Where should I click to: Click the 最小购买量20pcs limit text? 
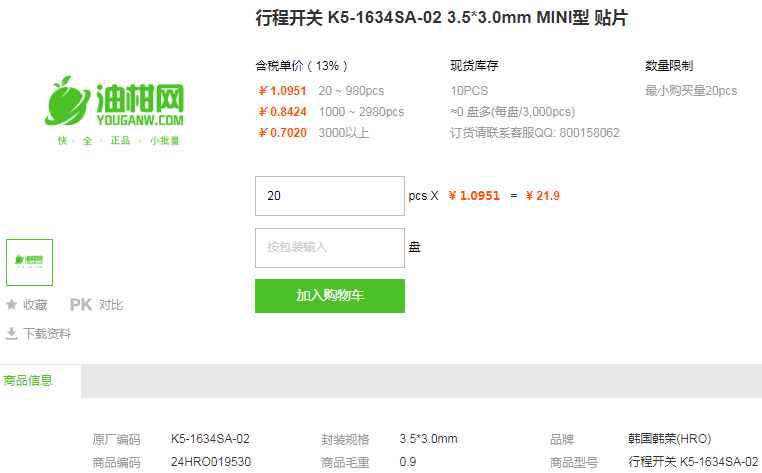pyautogui.click(x=691, y=90)
